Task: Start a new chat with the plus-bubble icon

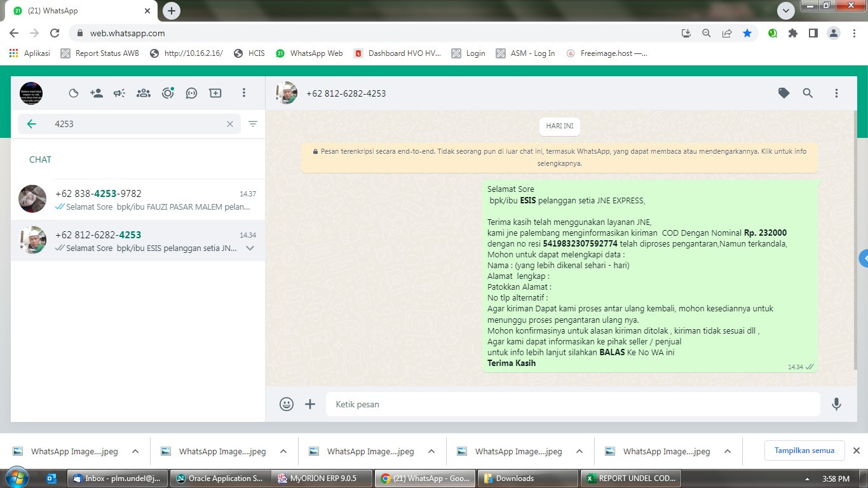Action: tap(215, 93)
